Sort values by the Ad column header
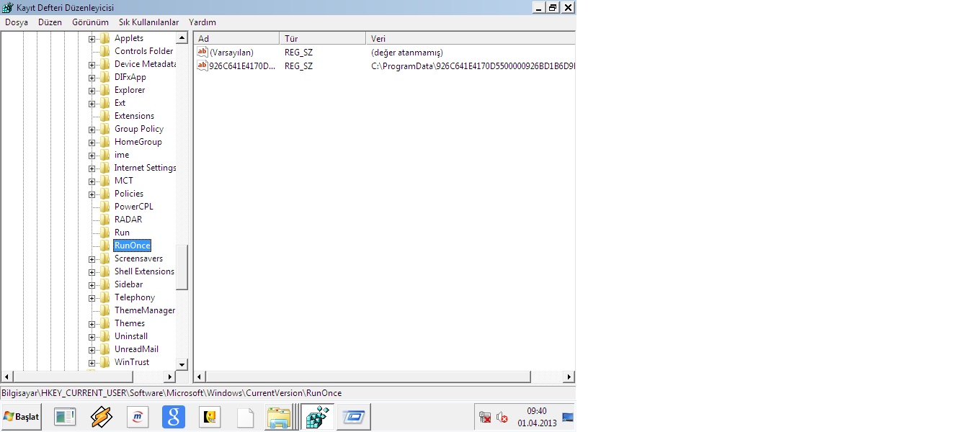 (x=236, y=38)
